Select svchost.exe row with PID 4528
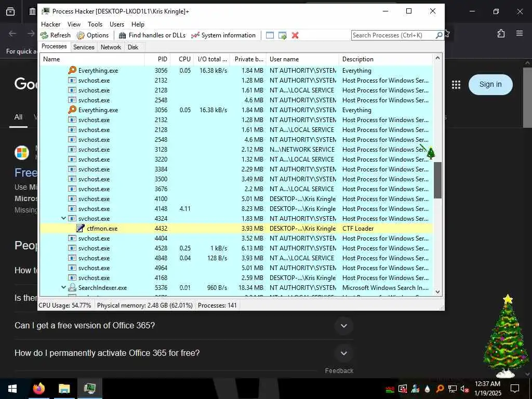 click(236, 248)
